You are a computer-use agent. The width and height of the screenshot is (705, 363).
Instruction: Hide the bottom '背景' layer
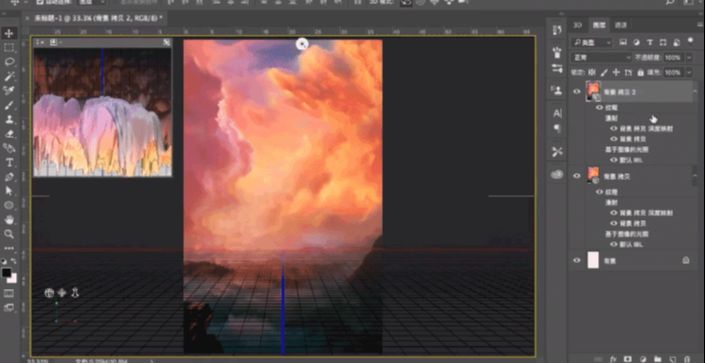[x=577, y=260]
